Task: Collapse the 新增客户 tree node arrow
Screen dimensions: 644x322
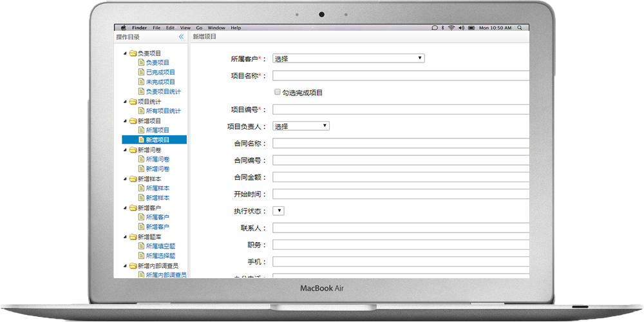Action: 125,208
